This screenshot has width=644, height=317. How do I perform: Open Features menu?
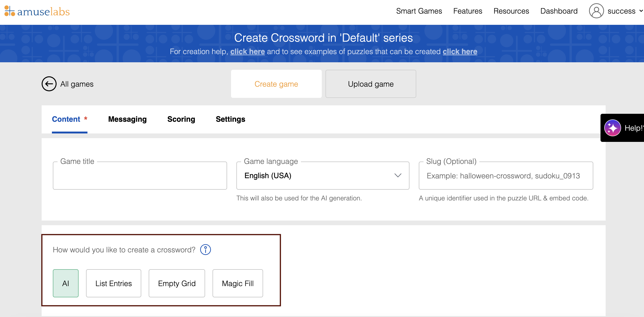point(467,11)
